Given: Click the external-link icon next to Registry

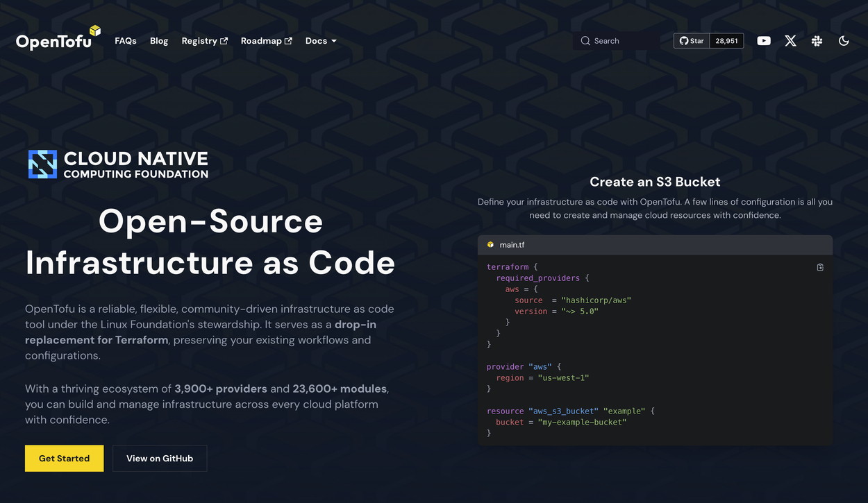Looking at the screenshot, I should (x=224, y=41).
